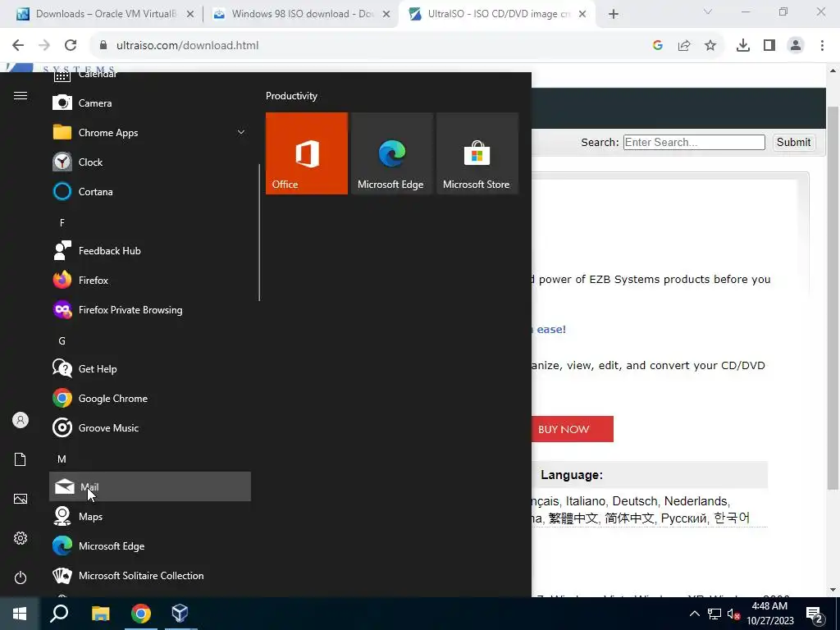
Task: Close the Windows 98 ISO download tab
Action: tap(386, 15)
